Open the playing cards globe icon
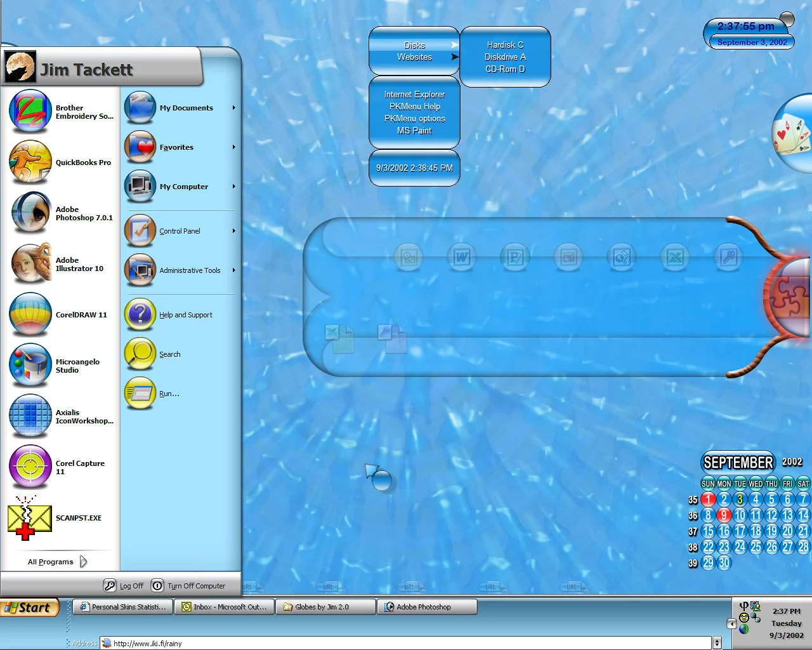 pyautogui.click(x=792, y=134)
